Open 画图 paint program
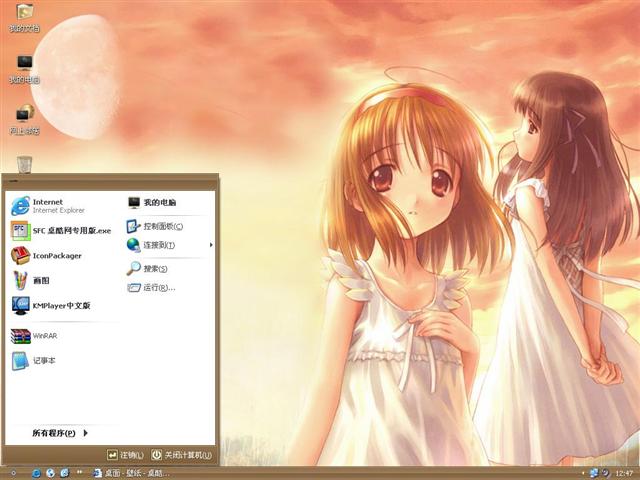The image size is (640, 480). click(x=63, y=280)
